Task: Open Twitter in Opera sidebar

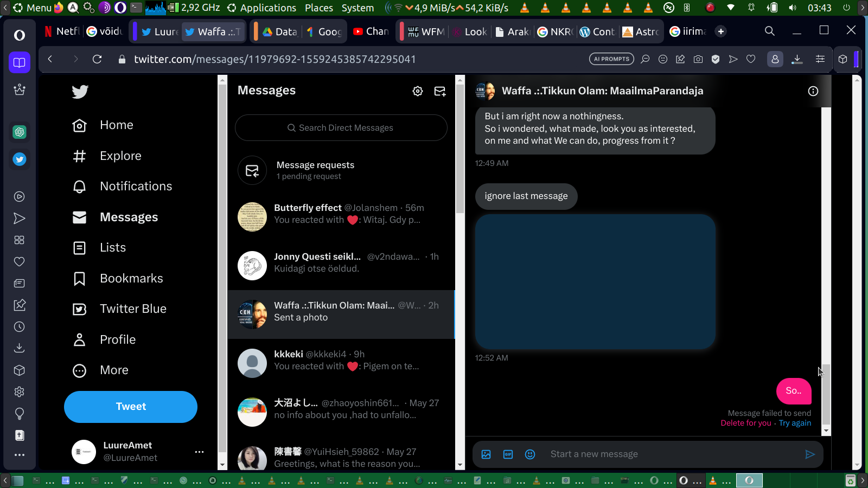Action: 20,159
